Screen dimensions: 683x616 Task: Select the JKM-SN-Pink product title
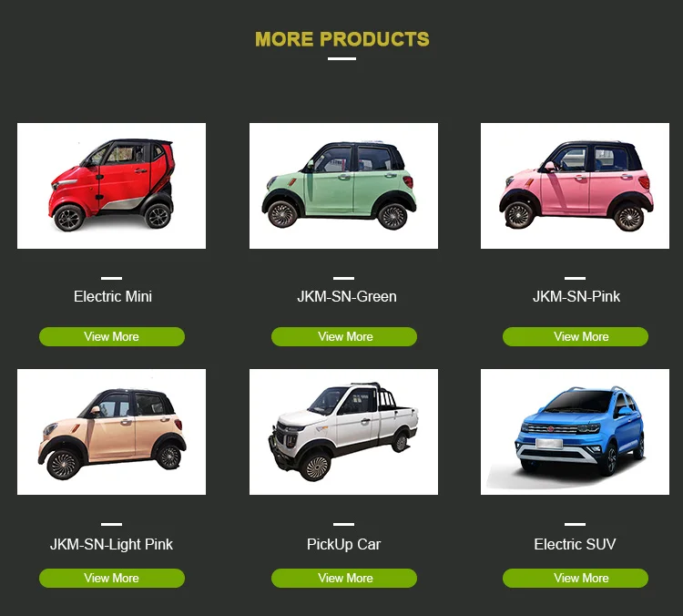tap(576, 296)
